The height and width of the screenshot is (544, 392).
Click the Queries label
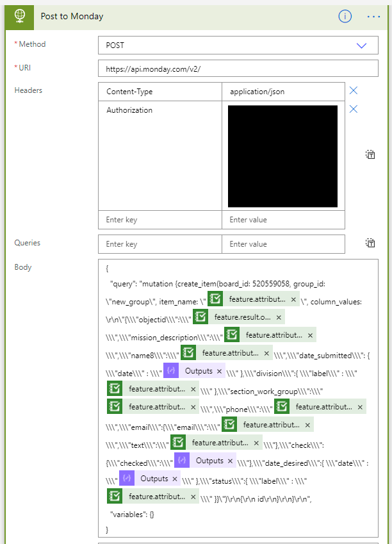tap(27, 243)
